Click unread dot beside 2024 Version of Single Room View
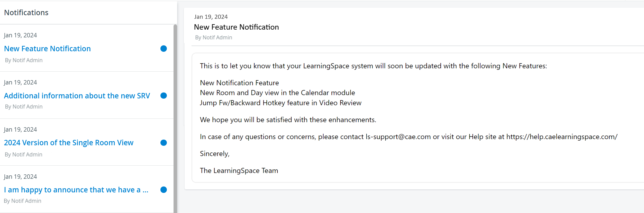This screenshot has width=644, height=213. 164,143
